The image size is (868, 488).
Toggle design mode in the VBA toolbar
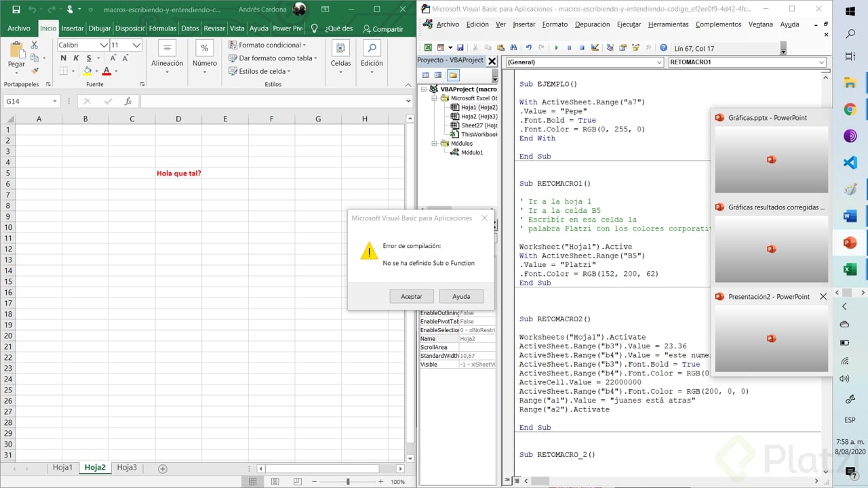coord(595,48)
